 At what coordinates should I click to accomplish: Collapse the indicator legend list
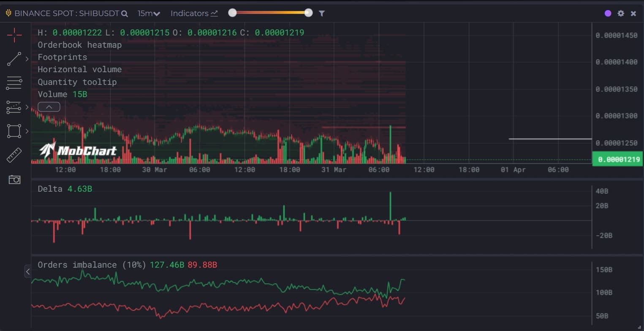pos(49,107)
